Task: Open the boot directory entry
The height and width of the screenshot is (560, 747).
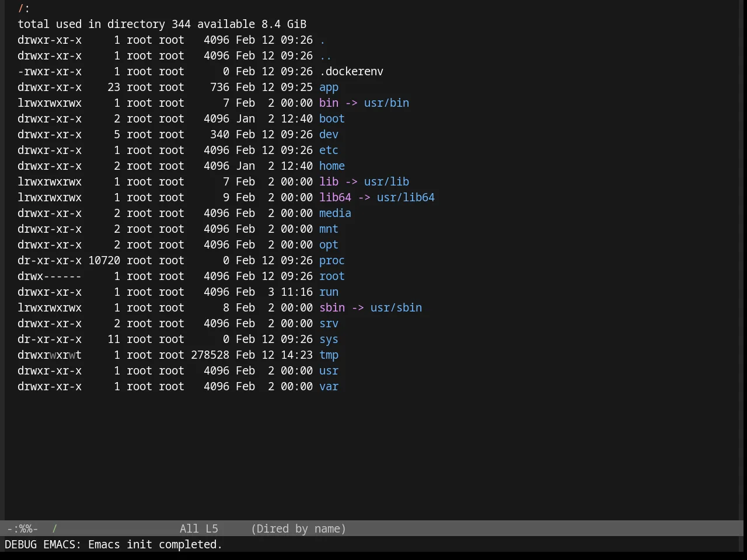Action: (332, 119)
